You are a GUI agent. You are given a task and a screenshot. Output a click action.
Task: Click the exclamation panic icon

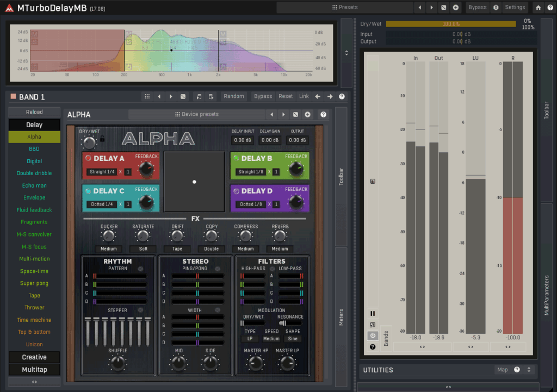(x=496, y=7)
